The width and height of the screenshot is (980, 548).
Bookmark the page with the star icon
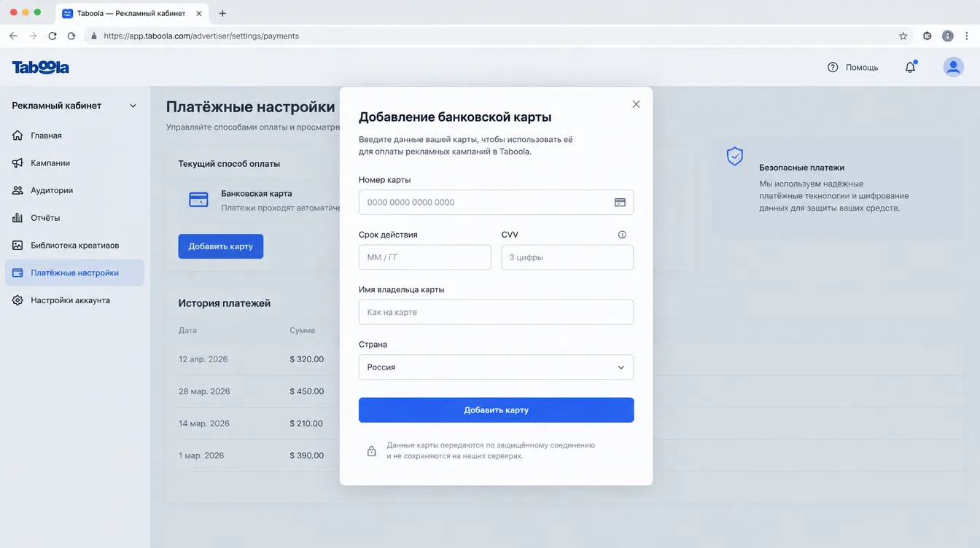pyautogui.click(x=903, y=36)
